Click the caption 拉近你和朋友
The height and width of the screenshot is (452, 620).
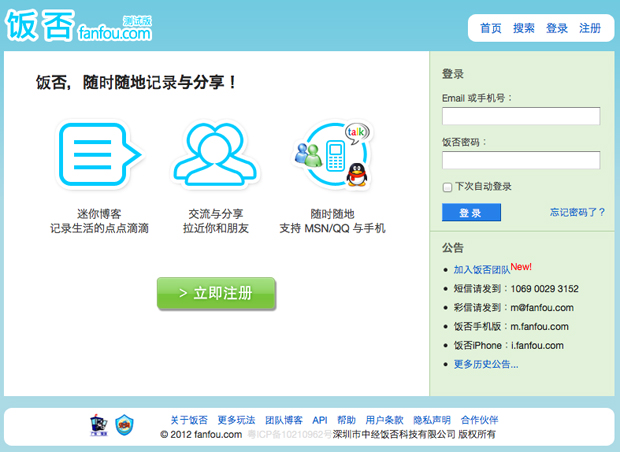[x=215, y=228]
